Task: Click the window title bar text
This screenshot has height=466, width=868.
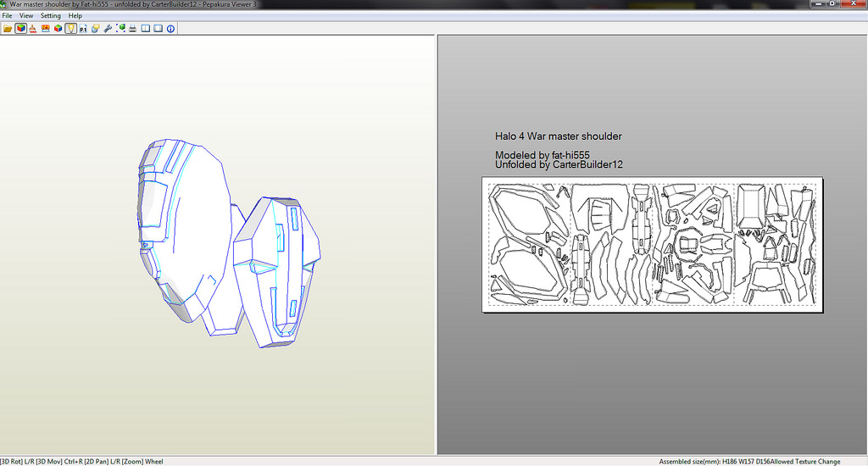Action: 133,4
